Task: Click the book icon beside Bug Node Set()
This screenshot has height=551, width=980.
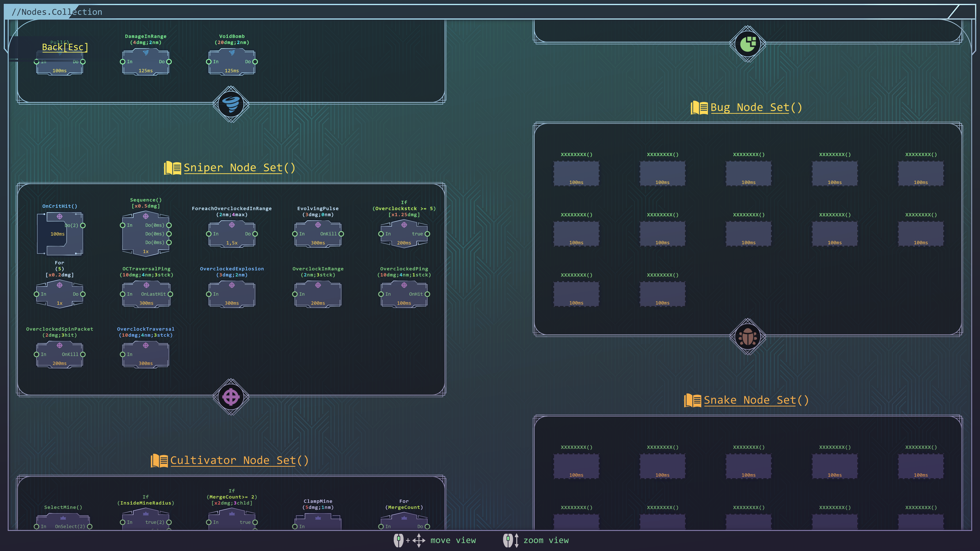Action: pos(699,108)
